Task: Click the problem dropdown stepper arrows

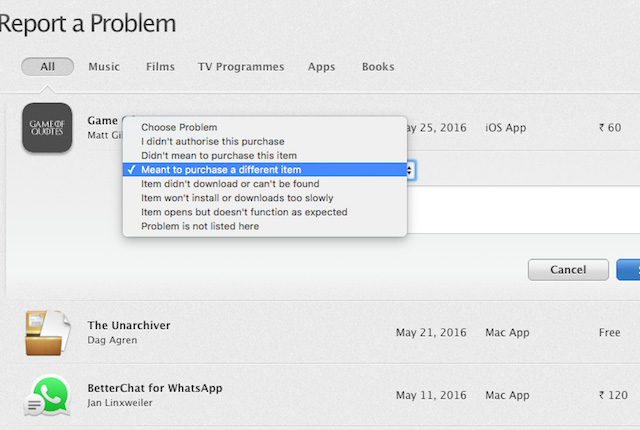Action: point(411,170)
